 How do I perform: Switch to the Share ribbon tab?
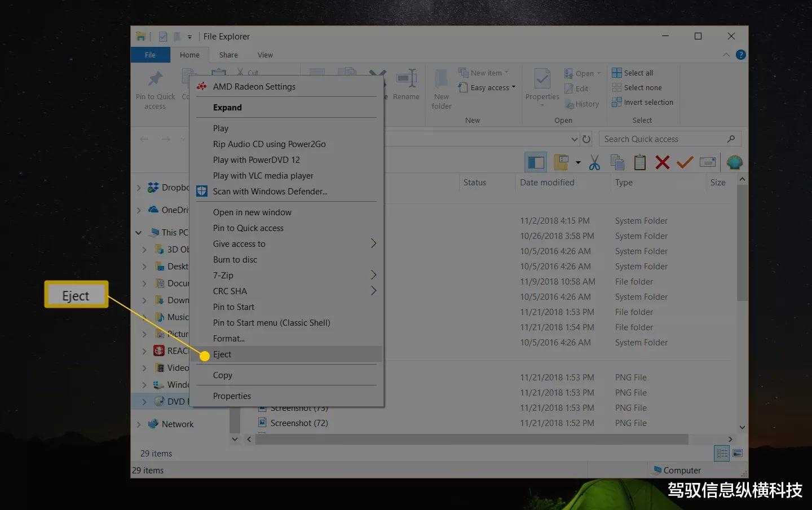click(x=228, y=55)
